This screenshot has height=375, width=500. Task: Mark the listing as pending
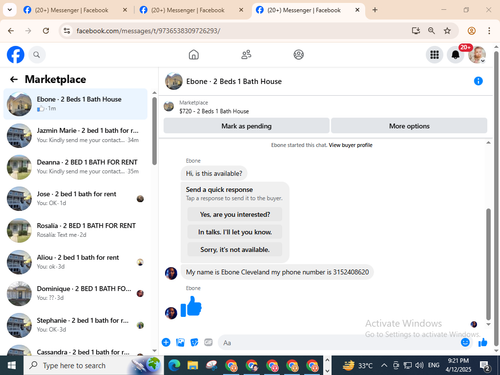tap(246, 126)
